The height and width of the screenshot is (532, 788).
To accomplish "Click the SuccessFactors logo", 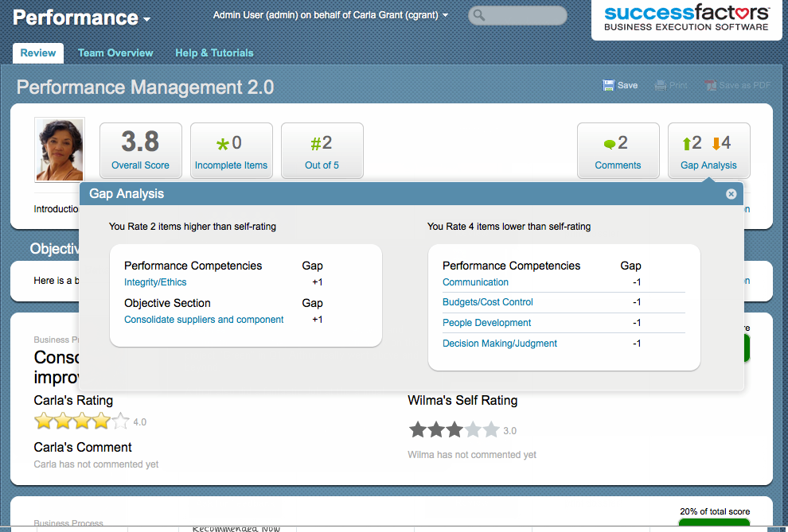I will tap(685, 18).
